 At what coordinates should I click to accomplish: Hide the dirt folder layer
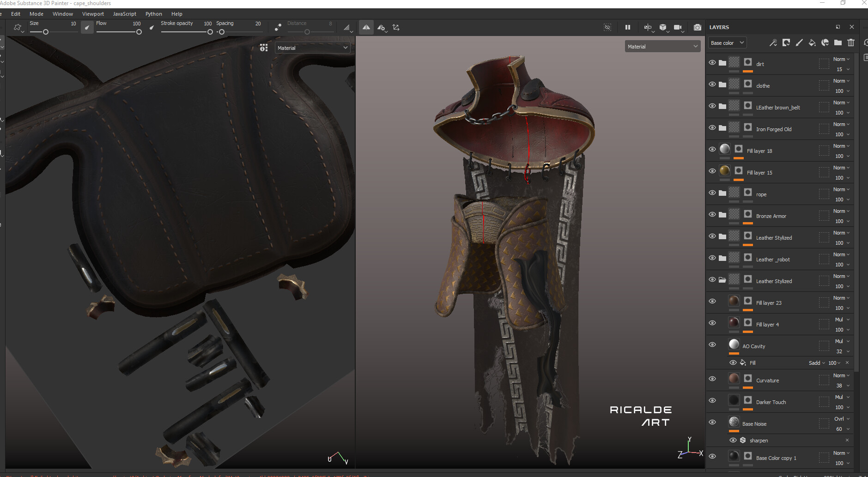click(x=712, y=63)
